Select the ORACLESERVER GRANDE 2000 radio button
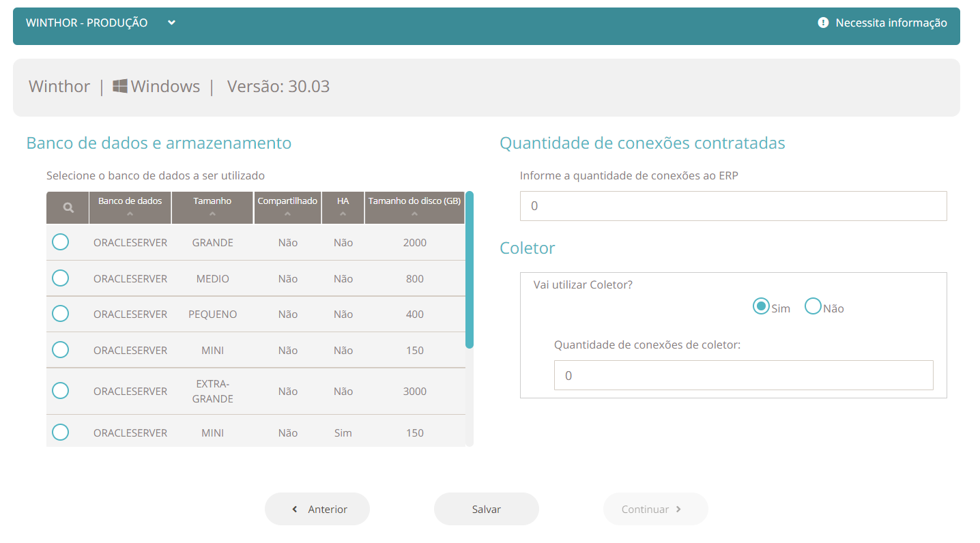980x543 pixels. coord(61,241)
